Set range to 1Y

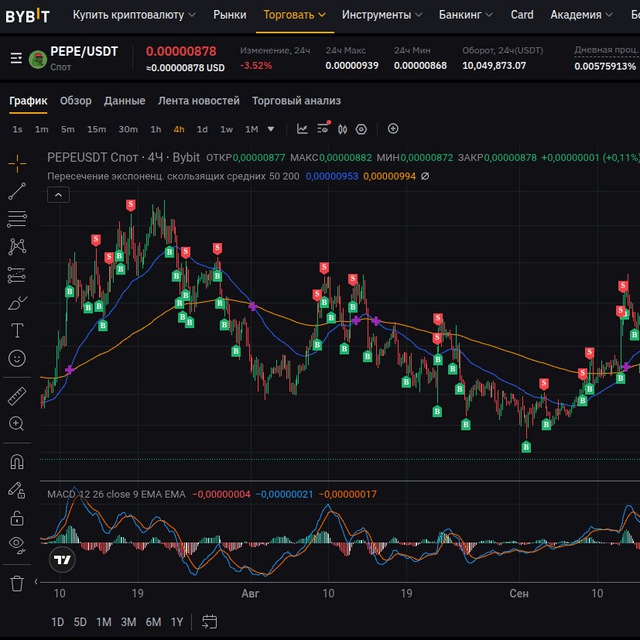(x=177, y=622)
